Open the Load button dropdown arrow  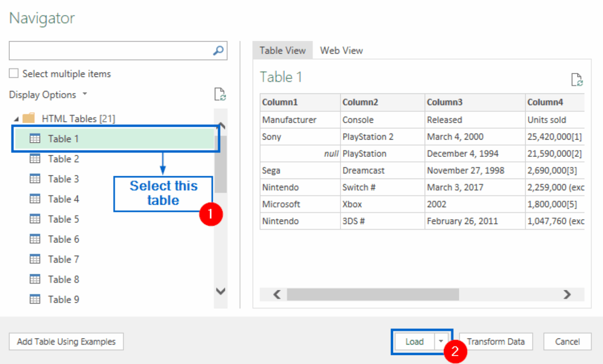[441, 341]
